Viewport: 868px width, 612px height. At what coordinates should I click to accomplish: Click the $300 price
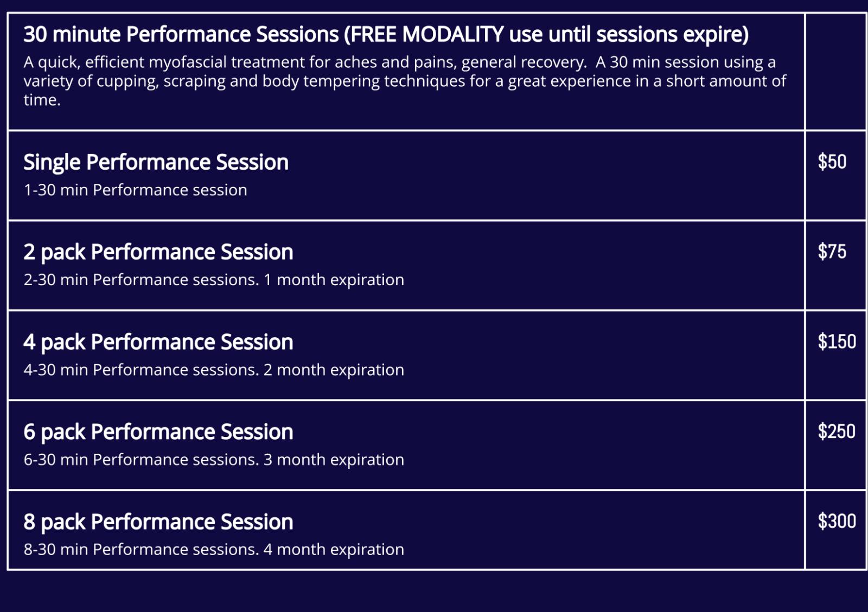coord(837,521)
